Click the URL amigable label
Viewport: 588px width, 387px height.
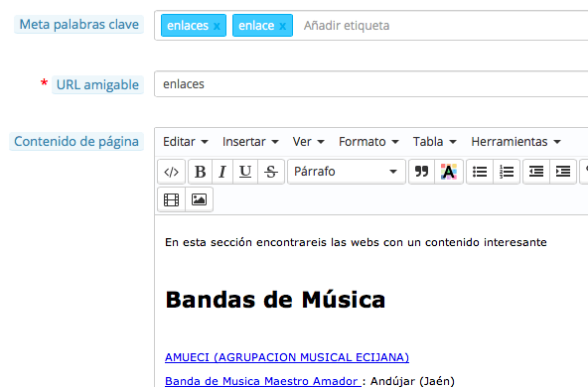[x=97, y=84]
